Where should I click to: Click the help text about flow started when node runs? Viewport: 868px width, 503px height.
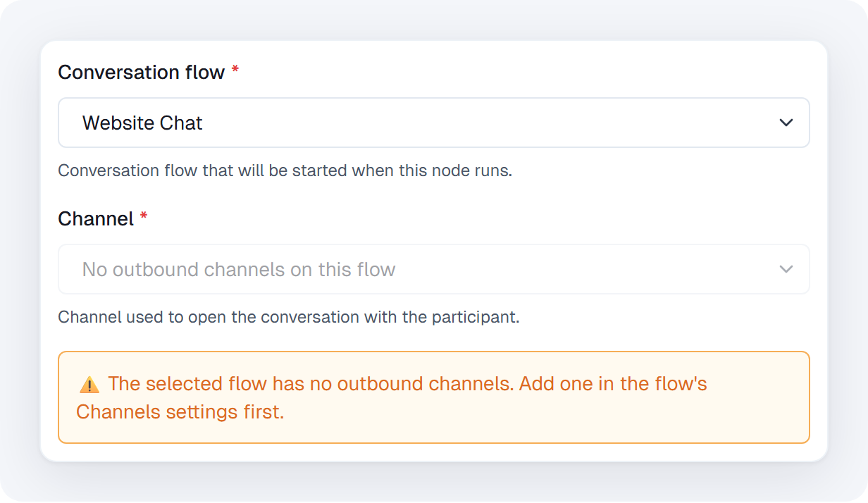tap(285, 170)
